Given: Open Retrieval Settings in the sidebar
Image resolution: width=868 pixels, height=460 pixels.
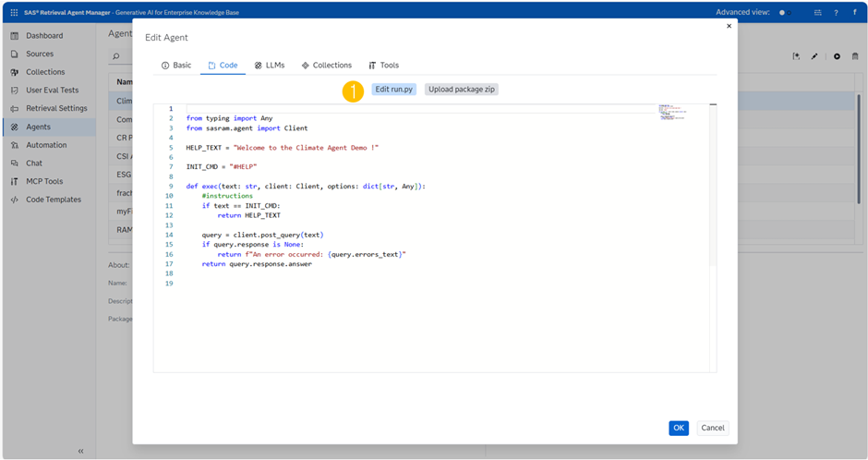Looking at the screenshot, I should 55,108.
